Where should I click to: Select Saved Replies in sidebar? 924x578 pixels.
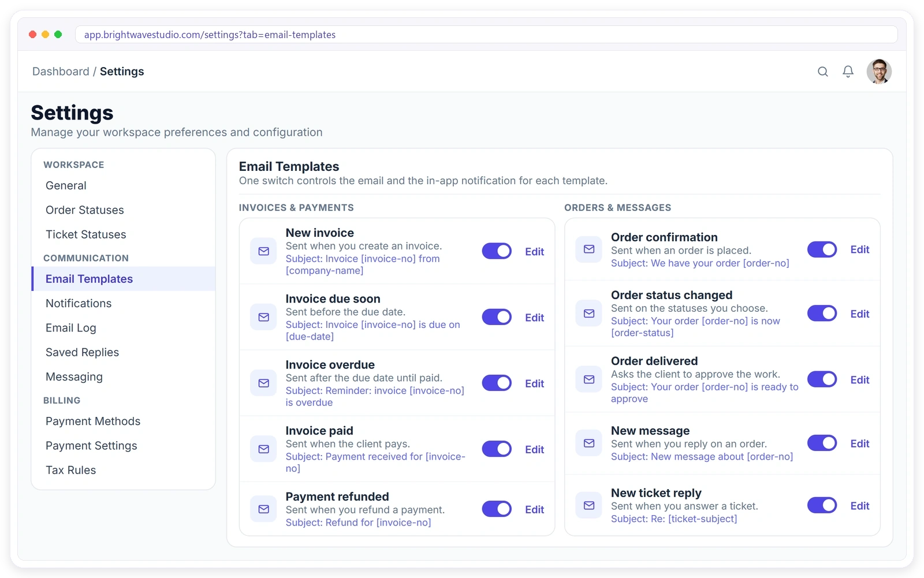click(x=124, y=352)
